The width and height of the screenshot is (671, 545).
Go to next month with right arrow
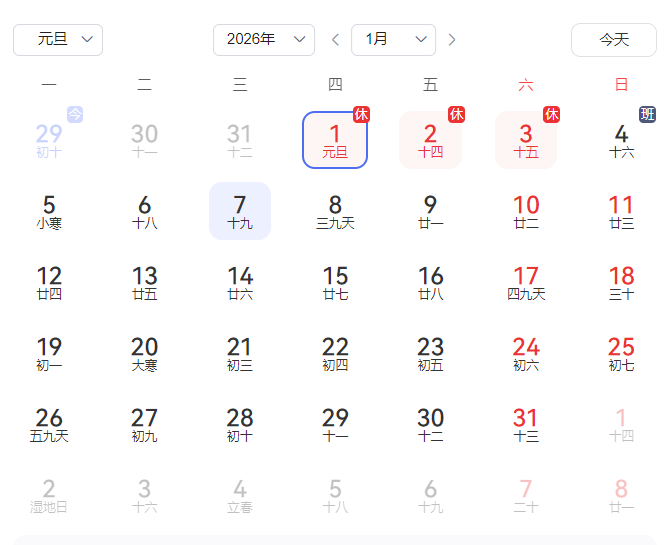pyautogui.click(x=452, y=40)
